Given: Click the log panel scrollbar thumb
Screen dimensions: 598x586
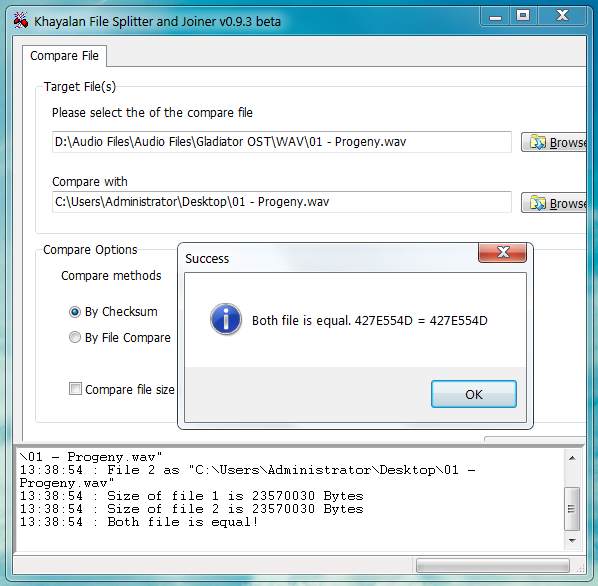Looking at the screenshot, I should 572,509.
